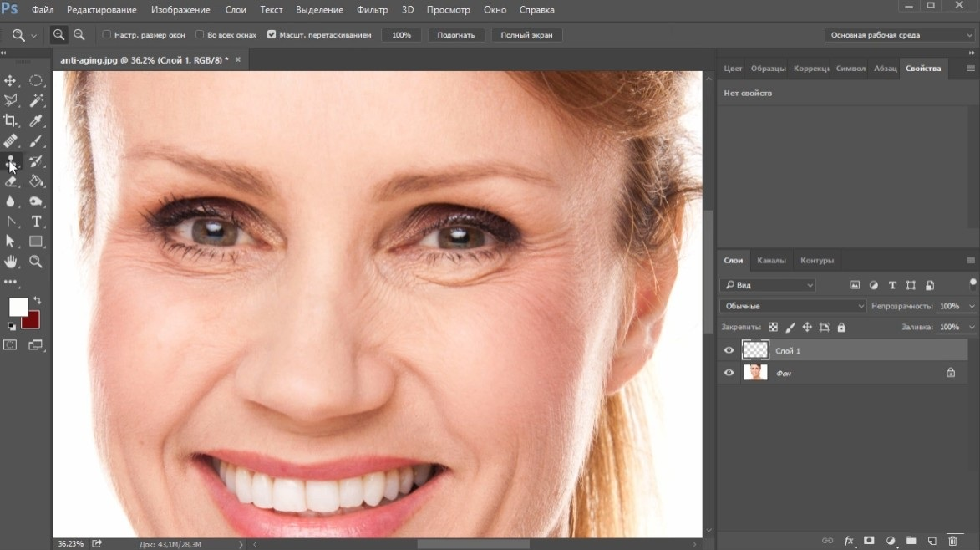Select the Move tool
Image resolution: width=980 pixels, height=550 pixels.
click(x=10, y=80)
